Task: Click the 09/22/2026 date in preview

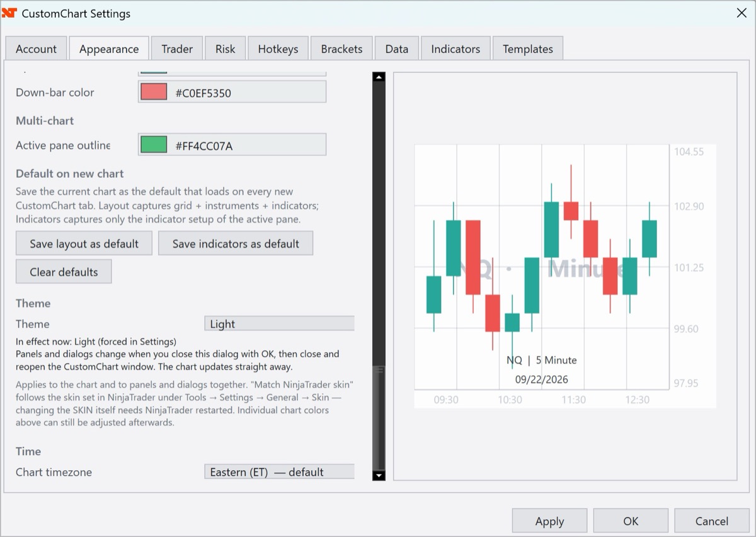Action: (x=542, y=379)
